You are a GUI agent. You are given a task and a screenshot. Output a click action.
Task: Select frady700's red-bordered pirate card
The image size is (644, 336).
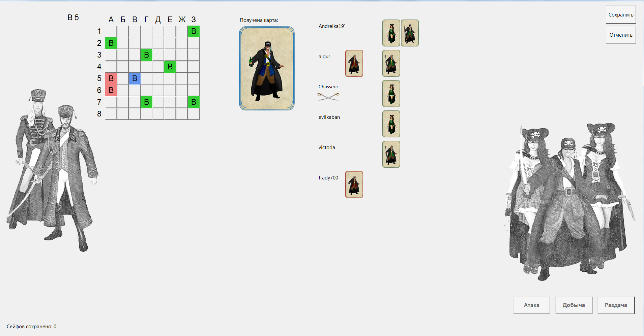point(354,184)
